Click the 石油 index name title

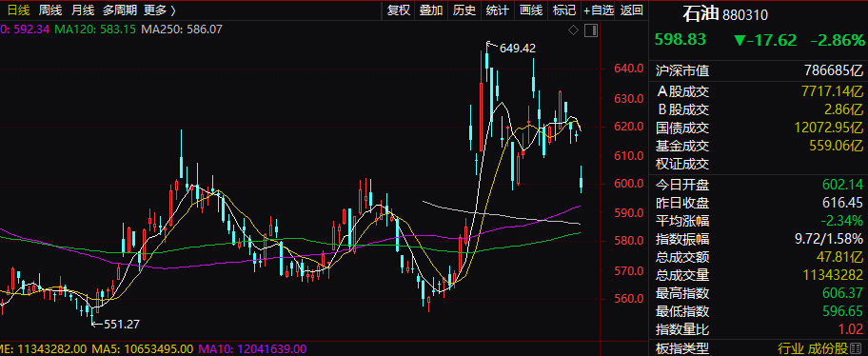tap(701, 14)
